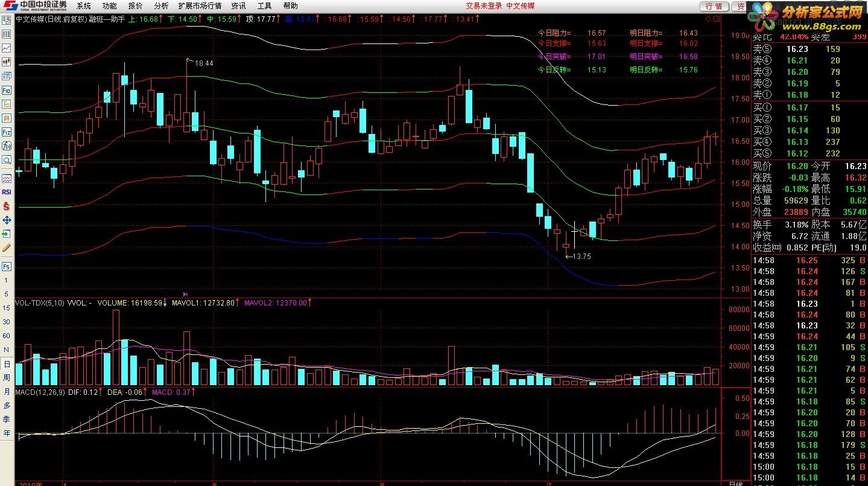Click the F12 icon in sidebar
Viewport: 868px width, 486px height.
[7, 132]
